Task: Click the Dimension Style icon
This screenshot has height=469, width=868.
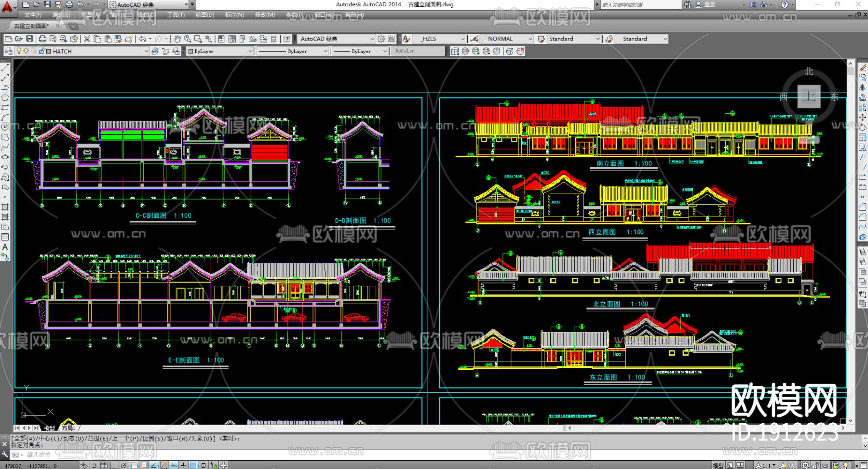Action: pyautogui.click(x=474, y=39)
